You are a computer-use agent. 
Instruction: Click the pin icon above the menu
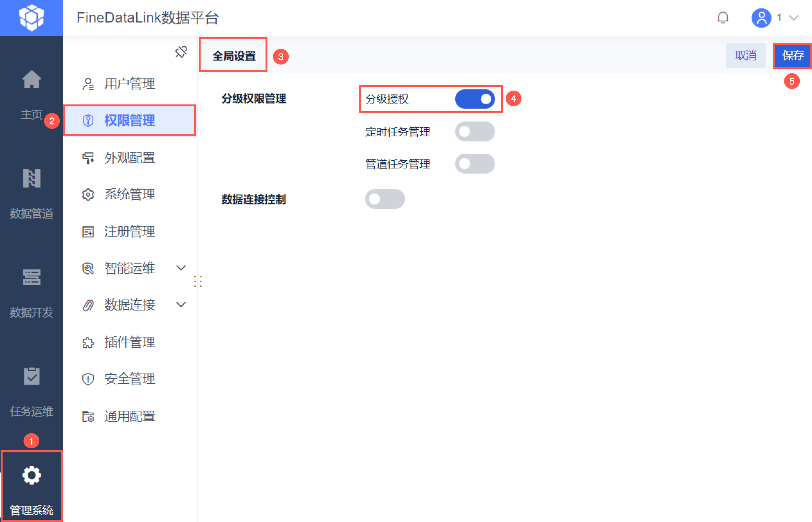point(181,52)
